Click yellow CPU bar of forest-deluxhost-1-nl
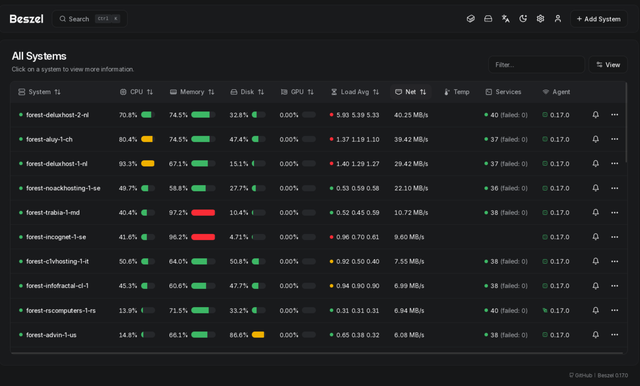 (x=148, y=164)
